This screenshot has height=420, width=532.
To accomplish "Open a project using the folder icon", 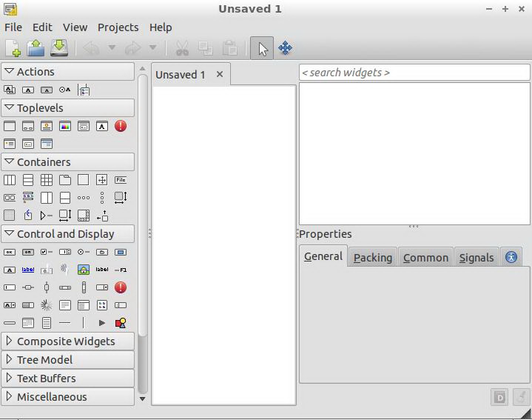I will (36, 48).
